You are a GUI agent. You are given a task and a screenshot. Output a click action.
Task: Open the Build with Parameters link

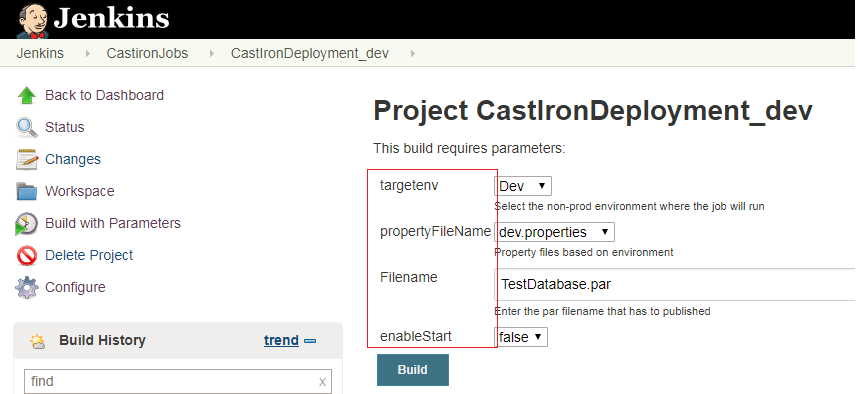click(113, 223)
